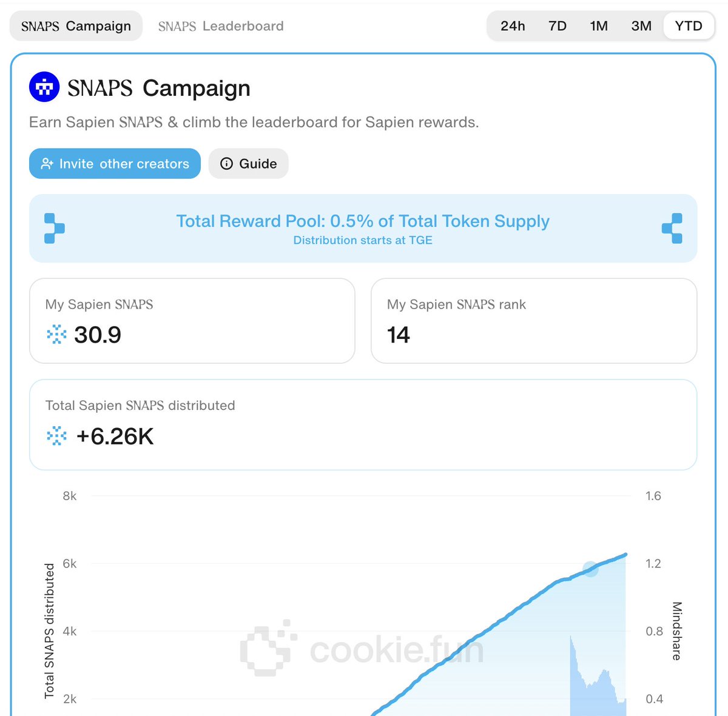Click the add-person icon on Invite button
Image resolution: width=728 pixels, height=716 pixels.
click(x=47, y=164)
